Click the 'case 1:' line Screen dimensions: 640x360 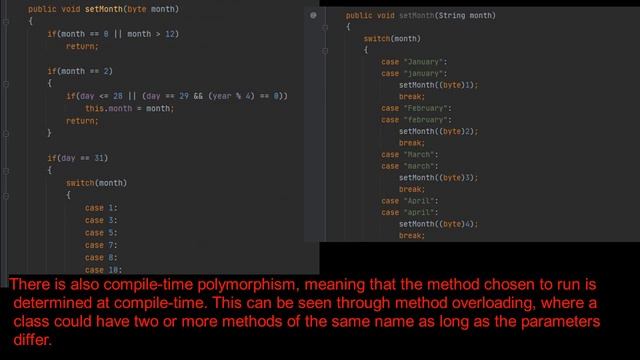[101, 208]
